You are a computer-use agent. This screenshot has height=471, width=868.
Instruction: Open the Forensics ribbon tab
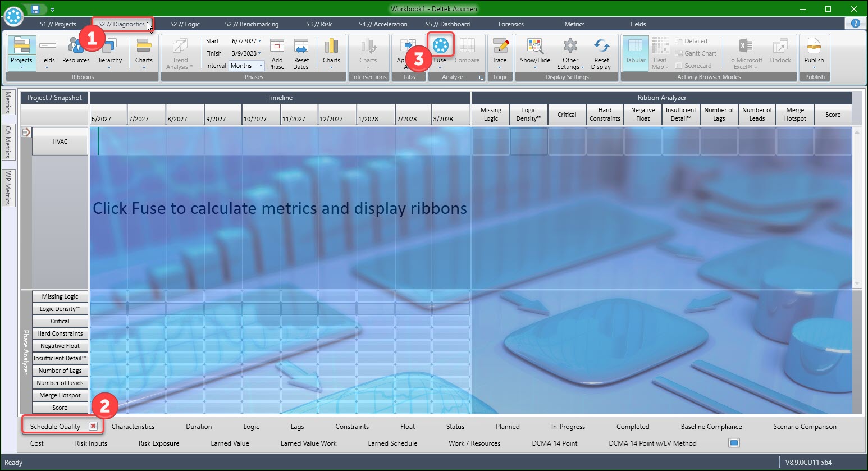click(510, 24)
